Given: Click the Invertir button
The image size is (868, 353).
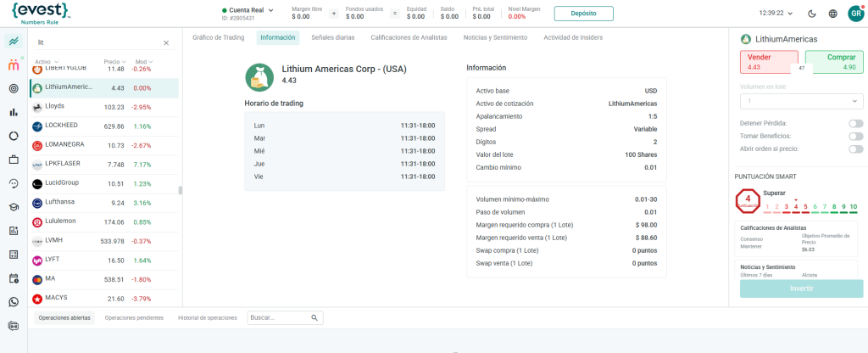Looking at the screenshot, I should click(802, 289).
